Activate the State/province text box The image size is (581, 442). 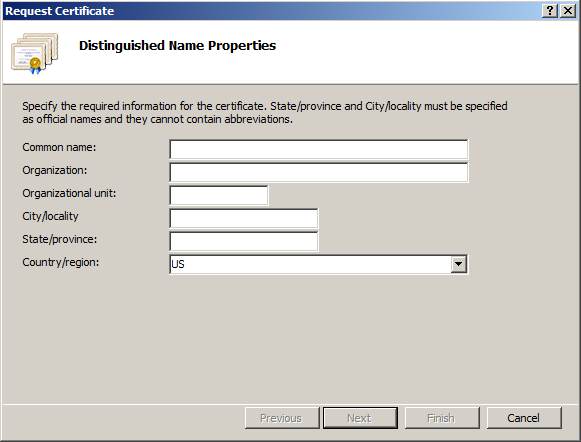coord(244,241)
